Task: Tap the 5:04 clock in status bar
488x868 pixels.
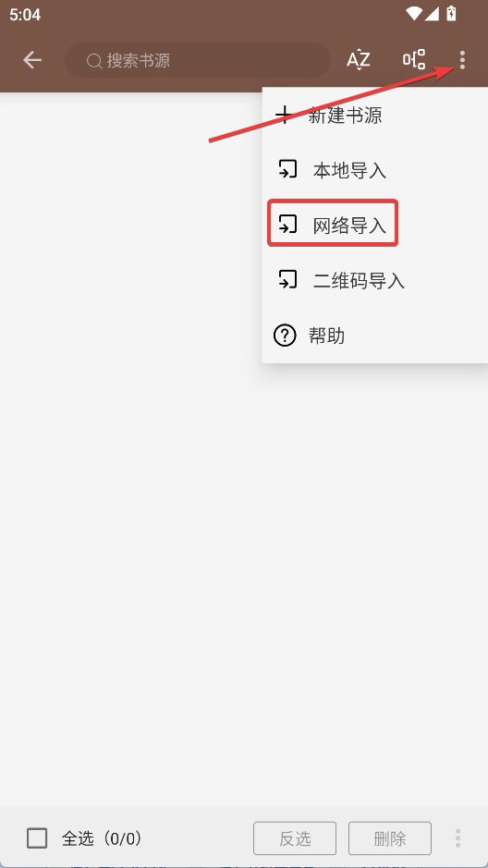Action: pyautogui.click(x=25, y=15)
